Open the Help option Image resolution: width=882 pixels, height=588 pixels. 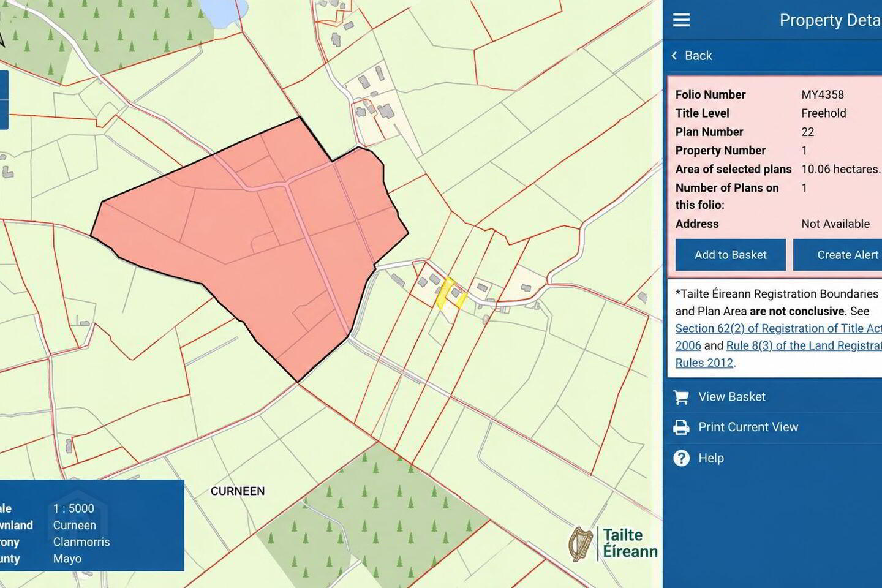pos(711,458)
